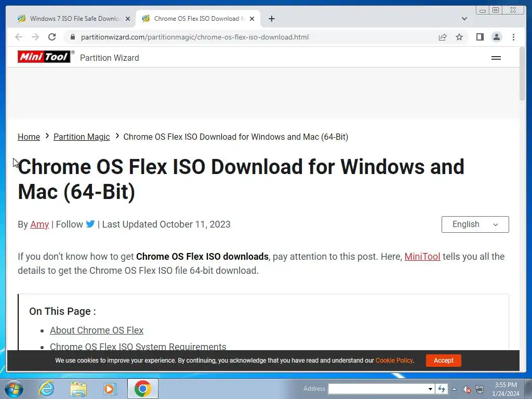The image size is (532, 399).
Task: Bookmark this page with the star icon
Action: pyautogui.click(x=459, y=37)
